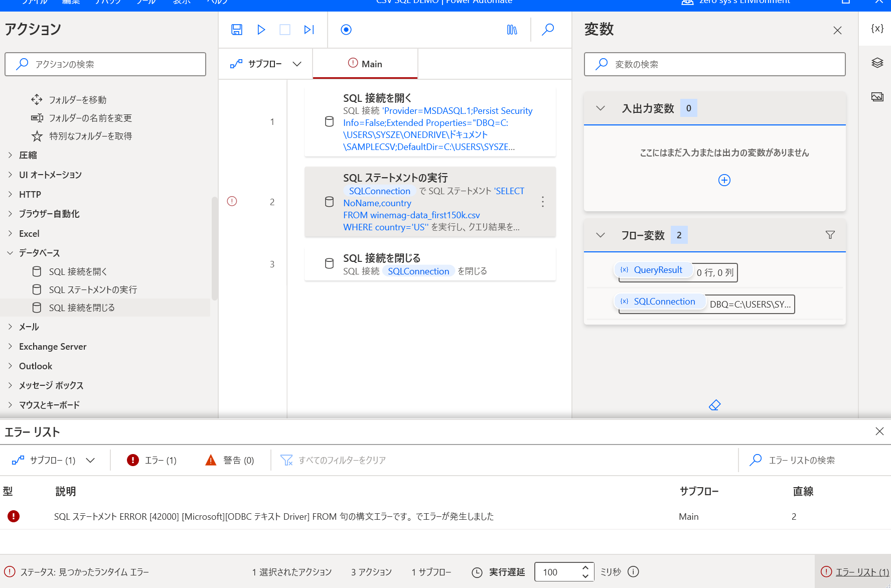
Task: Select the SQL 接続を閉じる step on canvas
Action: (430, 264)
